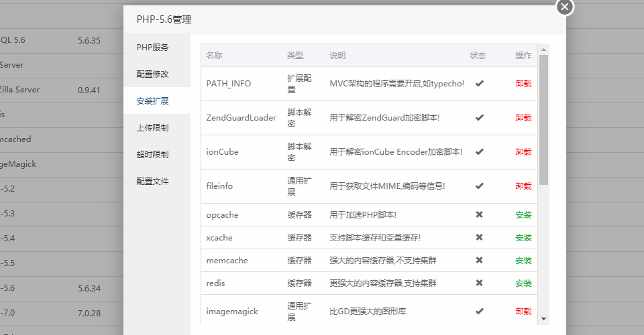Install the opcache extension
This screenshot has height=335, width=644.
(x=523, y=215)
